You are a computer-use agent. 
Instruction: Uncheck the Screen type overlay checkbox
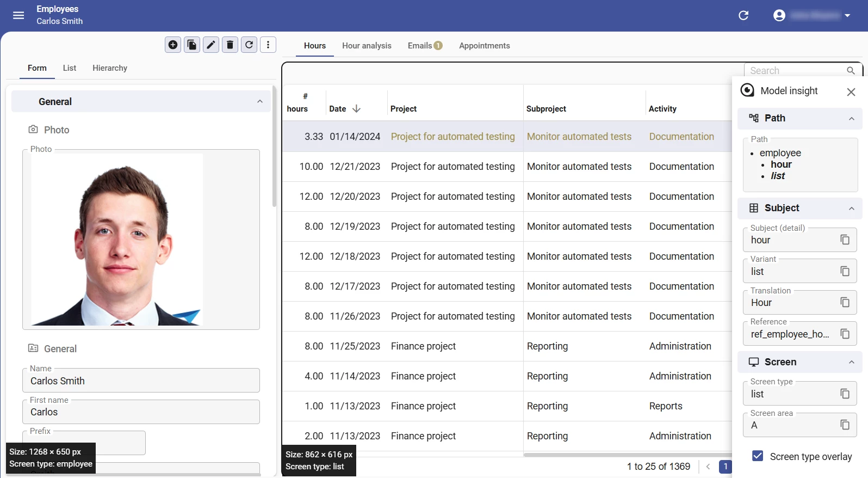point(758,456)
